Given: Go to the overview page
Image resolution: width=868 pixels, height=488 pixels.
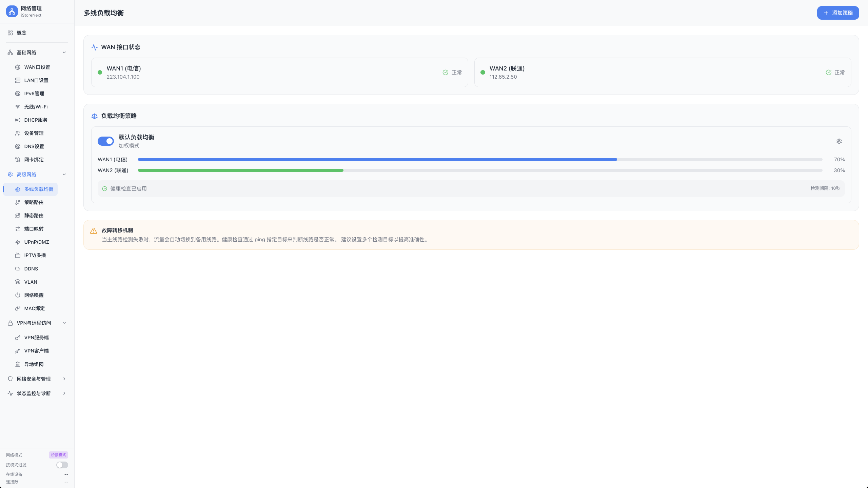Looking at the screenshot, I should 22,33.
